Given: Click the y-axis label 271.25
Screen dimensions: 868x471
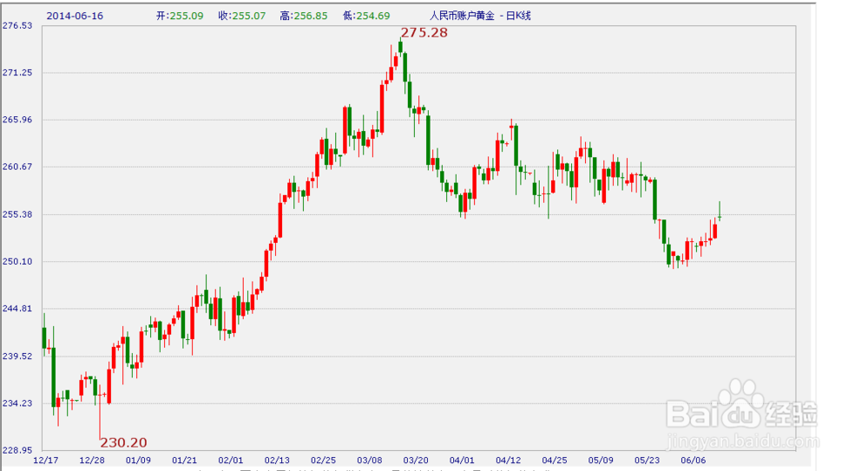Looking at the screenshot, I should click(17, 73).
